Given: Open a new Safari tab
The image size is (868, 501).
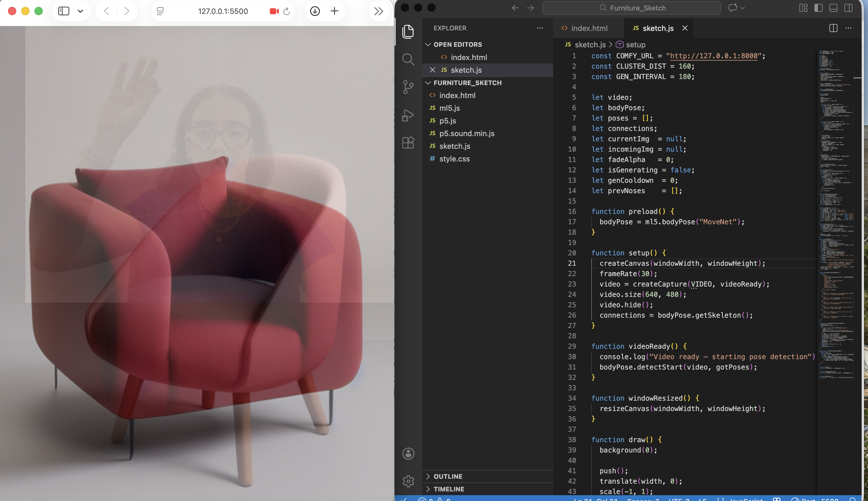Looking at the screenshot, I should (x=334, y=11).
